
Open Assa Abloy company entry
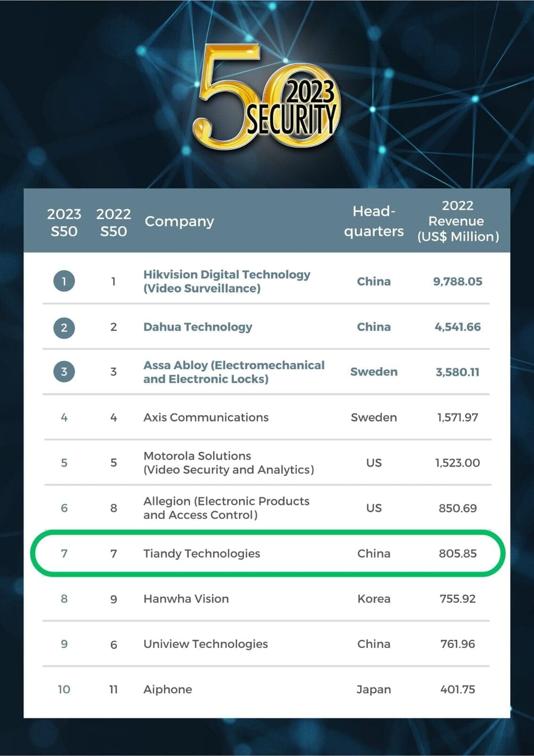234,372
